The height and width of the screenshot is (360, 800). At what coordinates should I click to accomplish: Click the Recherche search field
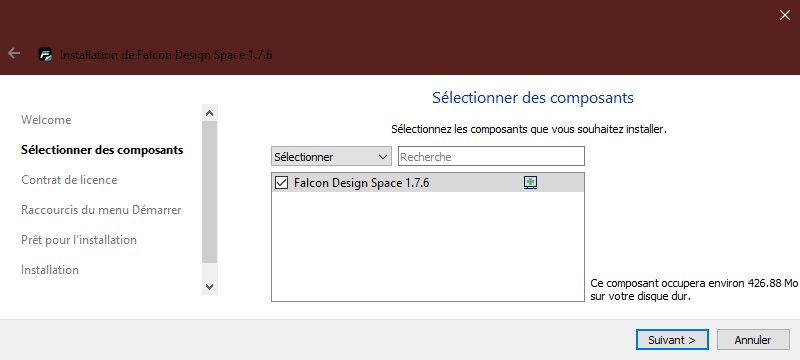click(491, 157)
